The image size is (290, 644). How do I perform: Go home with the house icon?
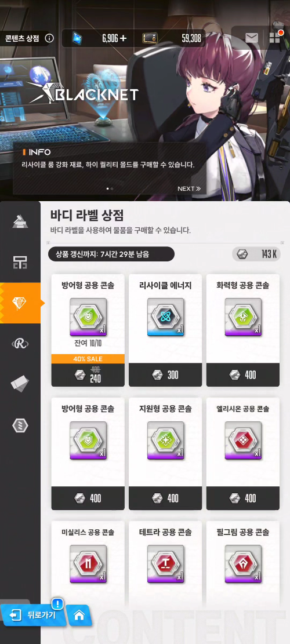[78, 615]
